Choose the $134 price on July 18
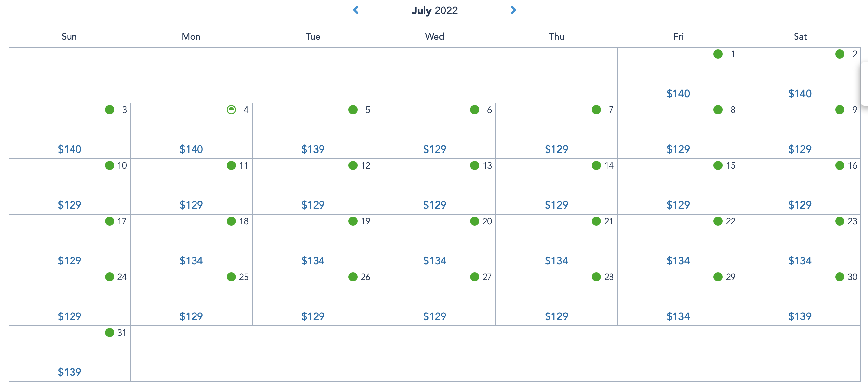The height and width of the screenshot is (383, 868). click(x=191, y=260)
